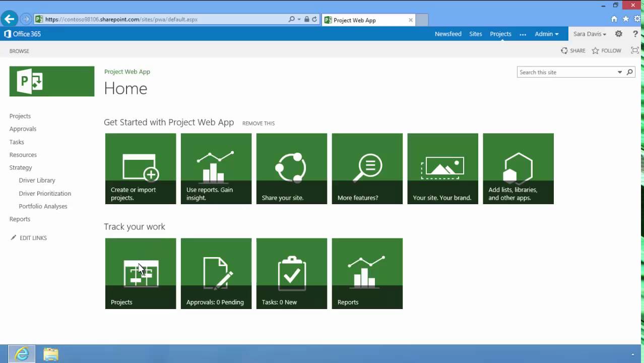Switch to the Project Web App browser tab
Screen dimensions: 644x363
click(x=369, y=20)
